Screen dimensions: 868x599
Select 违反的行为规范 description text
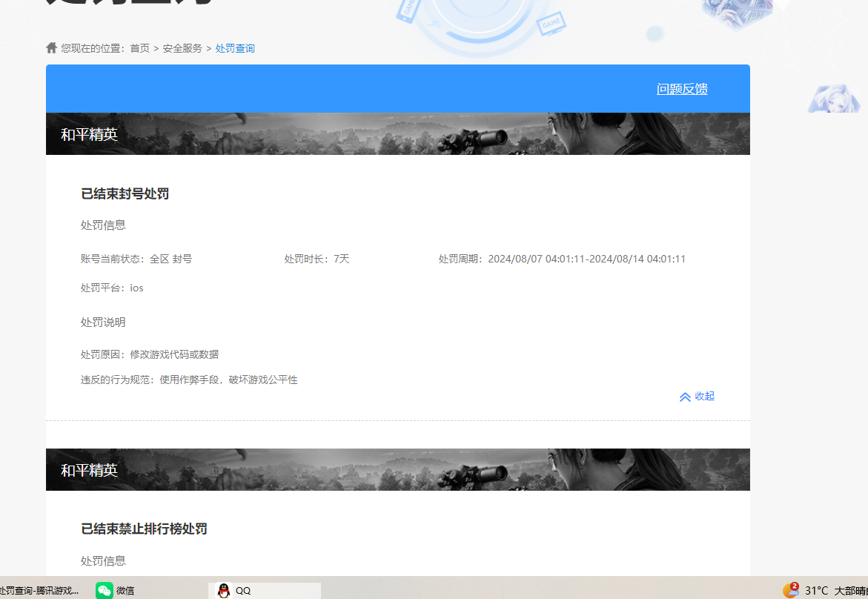tap(189, 380)
